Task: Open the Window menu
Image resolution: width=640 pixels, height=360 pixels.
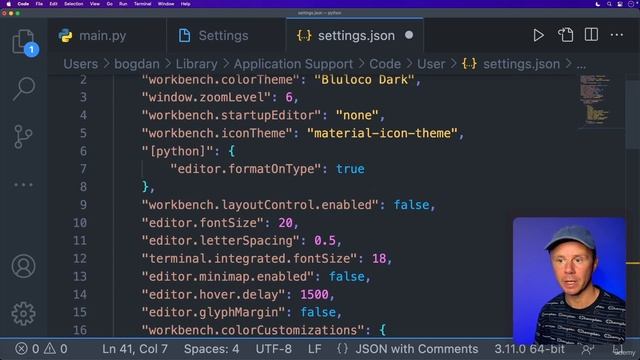Action: (x=166, y=4)
